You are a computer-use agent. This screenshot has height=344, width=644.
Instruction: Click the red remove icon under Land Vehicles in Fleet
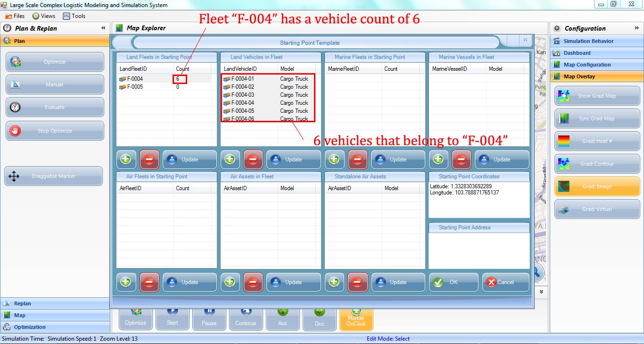pos(253,159)
